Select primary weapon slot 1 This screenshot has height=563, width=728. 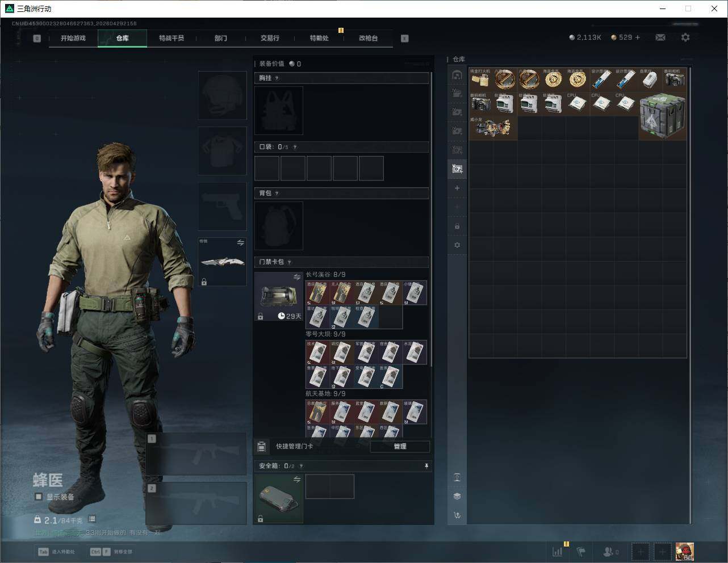click(x=196, y=454)
